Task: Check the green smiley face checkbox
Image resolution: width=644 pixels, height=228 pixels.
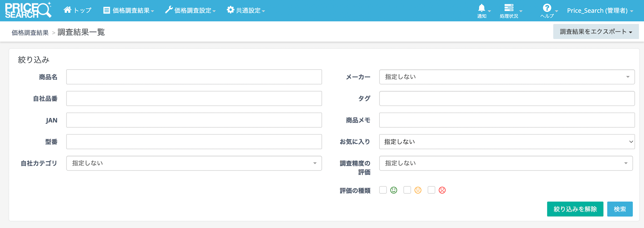Action: (x=383, y=190)
